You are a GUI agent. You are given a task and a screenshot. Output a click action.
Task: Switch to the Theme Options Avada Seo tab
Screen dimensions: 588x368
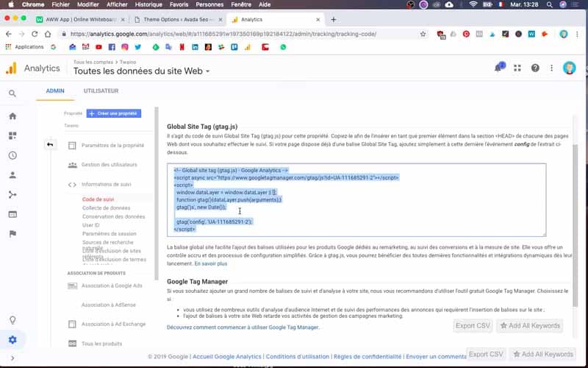179,20
